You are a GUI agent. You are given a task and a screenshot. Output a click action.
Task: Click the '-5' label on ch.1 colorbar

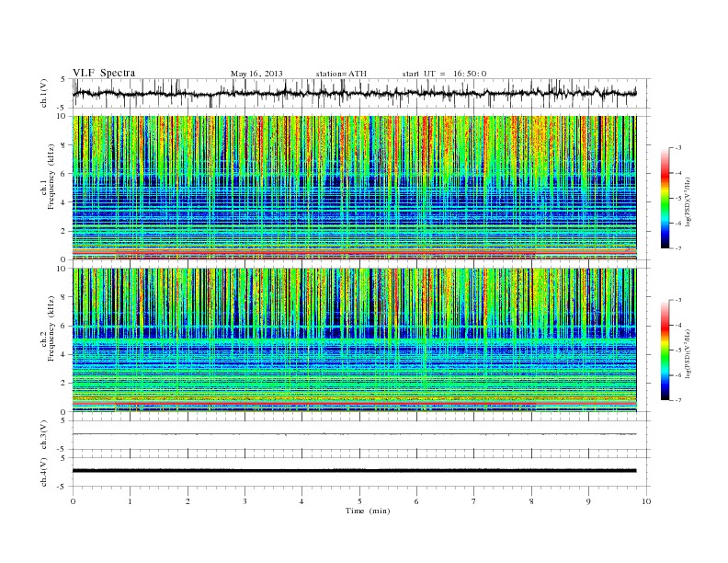tap(678, 199)
